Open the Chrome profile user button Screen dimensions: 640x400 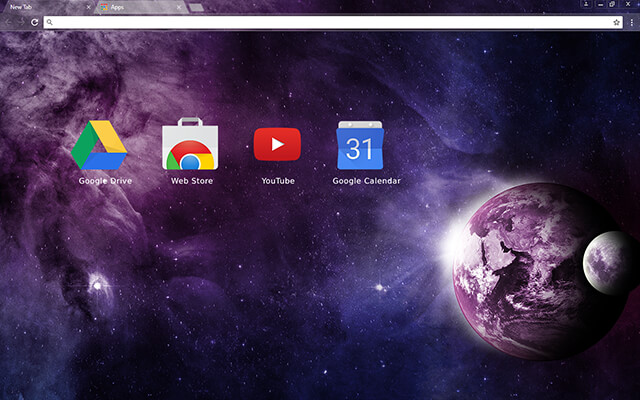586,4
